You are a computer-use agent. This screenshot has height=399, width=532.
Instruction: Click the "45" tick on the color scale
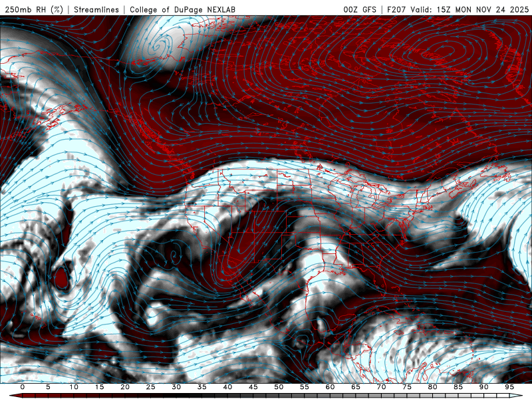[253, 387]
